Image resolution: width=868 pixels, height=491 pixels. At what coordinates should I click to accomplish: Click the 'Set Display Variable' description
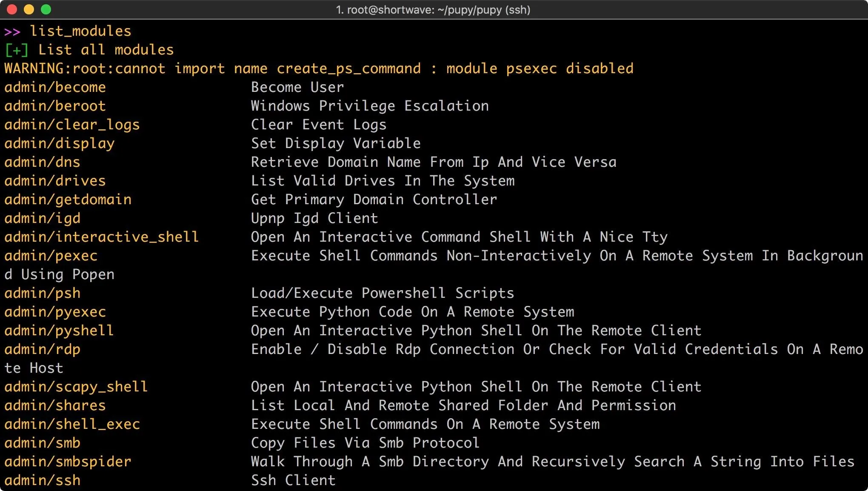click(x=336, y=143)
